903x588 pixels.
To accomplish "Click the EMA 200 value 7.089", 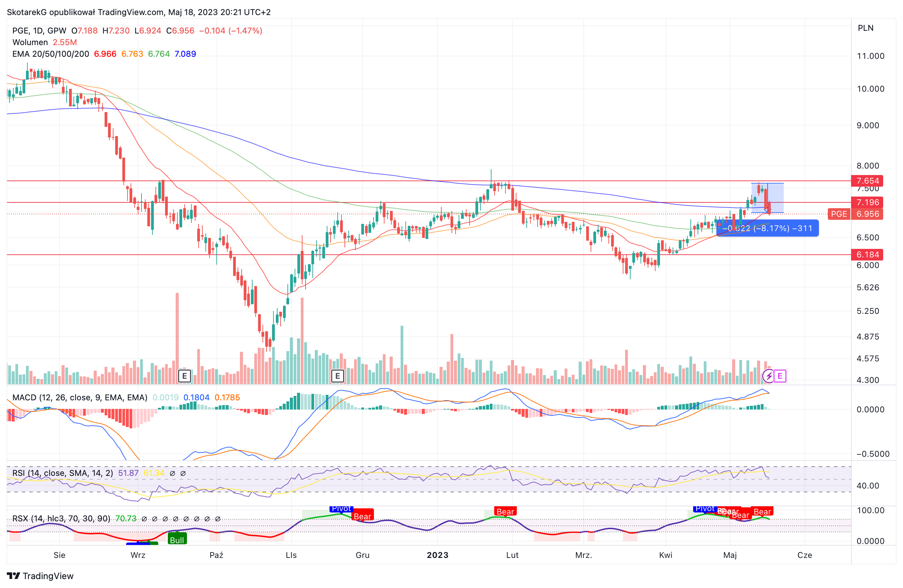I will click(x=185, y=54).
